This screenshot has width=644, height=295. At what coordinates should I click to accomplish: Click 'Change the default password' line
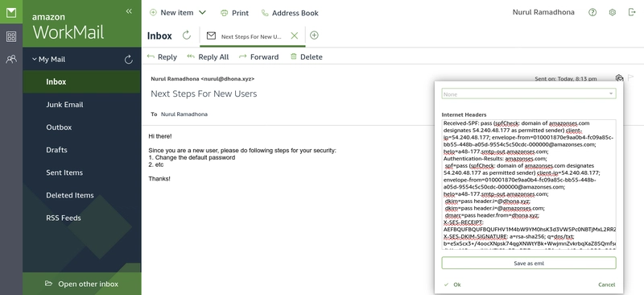click(x=192, y=158)
